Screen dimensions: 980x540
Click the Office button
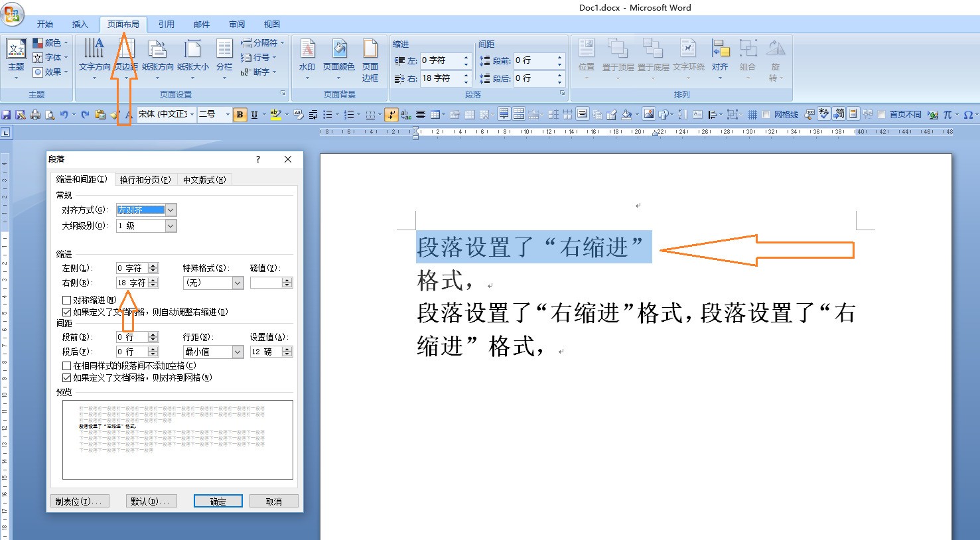[x=13, y=13]
